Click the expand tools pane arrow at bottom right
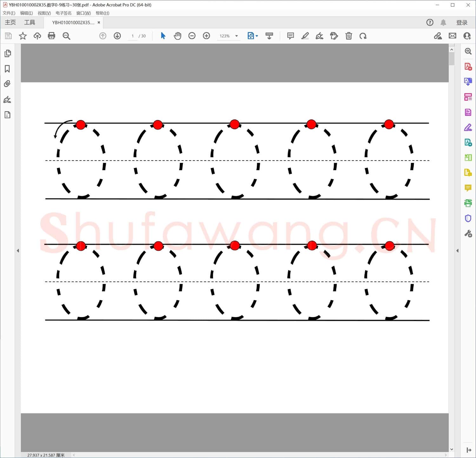Screen dimensions: 476x458 (469, 450)
